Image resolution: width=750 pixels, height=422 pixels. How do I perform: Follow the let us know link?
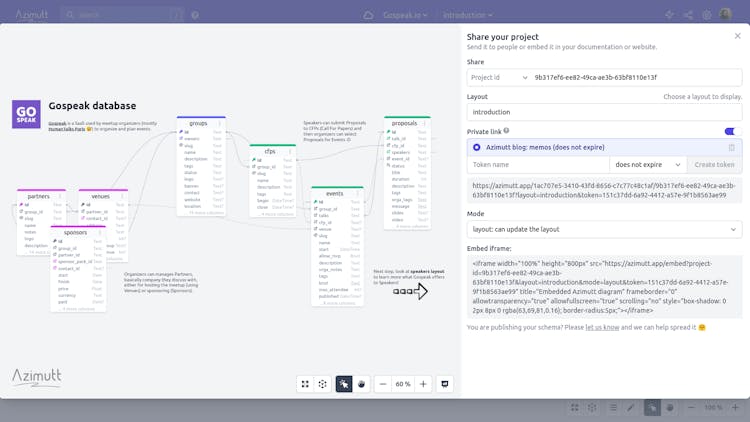click(602, 327)
